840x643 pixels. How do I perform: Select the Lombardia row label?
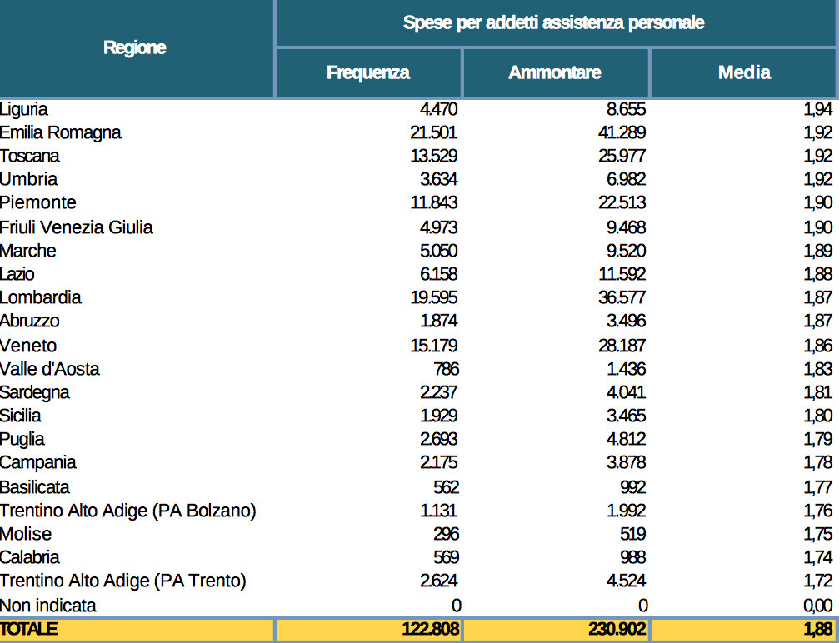coord(41,297)
